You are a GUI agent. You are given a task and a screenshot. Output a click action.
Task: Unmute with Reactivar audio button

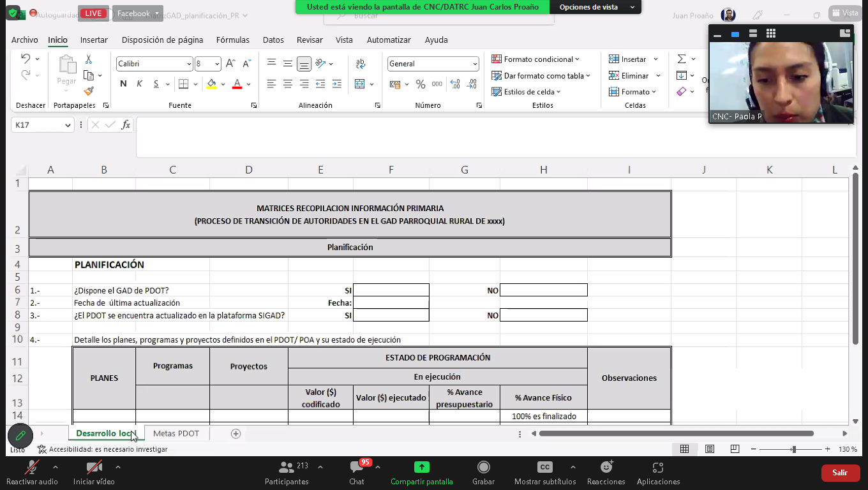pos(31,468)
